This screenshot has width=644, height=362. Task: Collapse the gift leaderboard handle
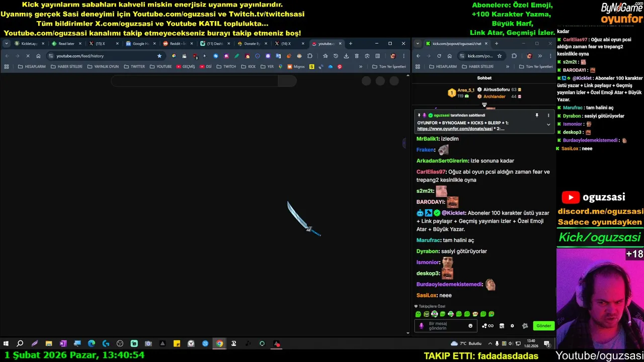pyautogui.click(x=485, y=105)
